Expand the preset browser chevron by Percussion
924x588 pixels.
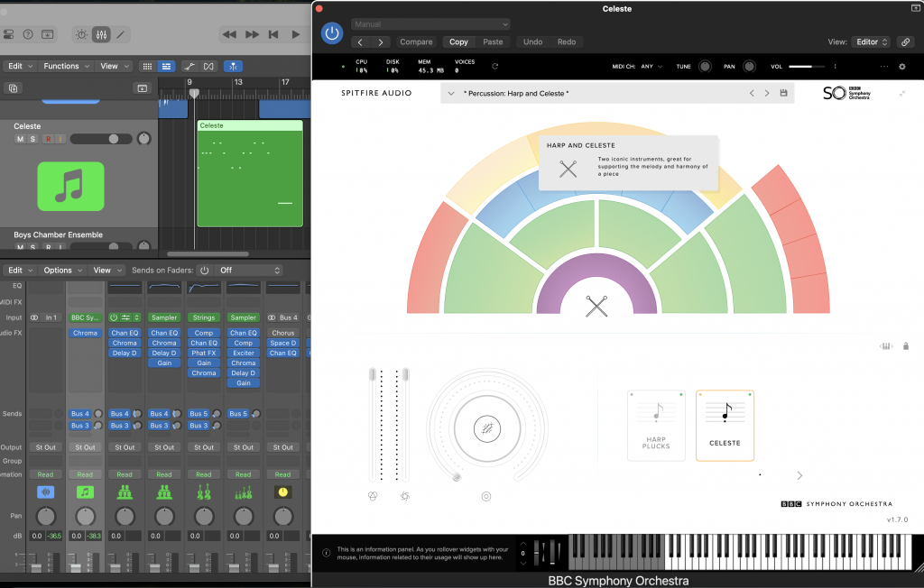point(451,94)
